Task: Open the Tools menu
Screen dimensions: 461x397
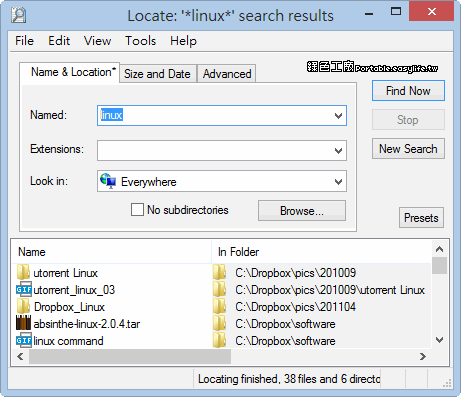Action: point(140,41)
